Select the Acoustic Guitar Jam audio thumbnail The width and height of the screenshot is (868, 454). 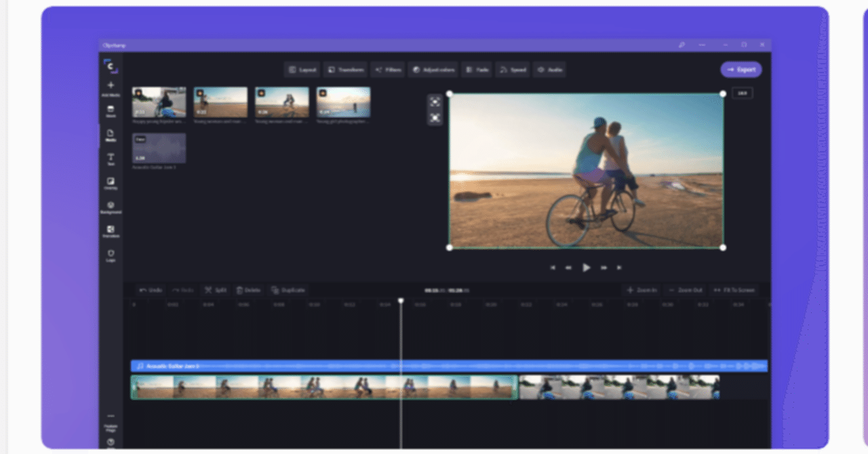tap(159, 148)
